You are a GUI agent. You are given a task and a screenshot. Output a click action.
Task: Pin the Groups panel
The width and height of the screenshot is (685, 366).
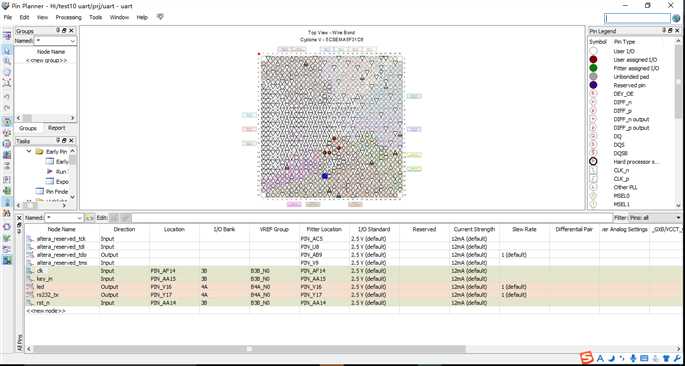(58, 31)
